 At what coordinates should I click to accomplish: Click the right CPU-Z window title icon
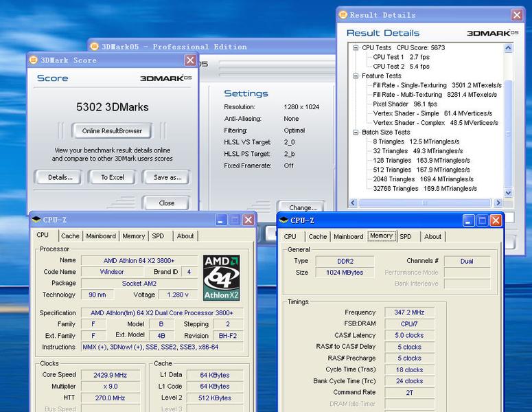pyautogui.click(x=284, y=220)
